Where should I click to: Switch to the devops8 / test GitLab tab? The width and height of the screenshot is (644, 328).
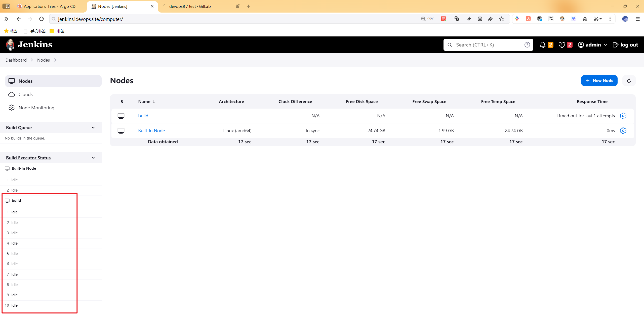point(190,6)
